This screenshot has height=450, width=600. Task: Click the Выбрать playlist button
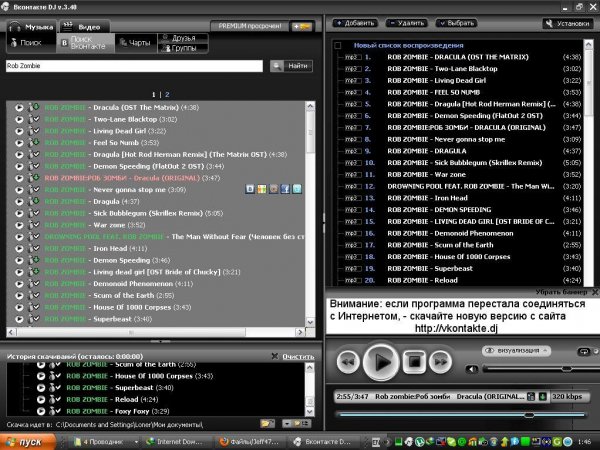coord(457,23)
